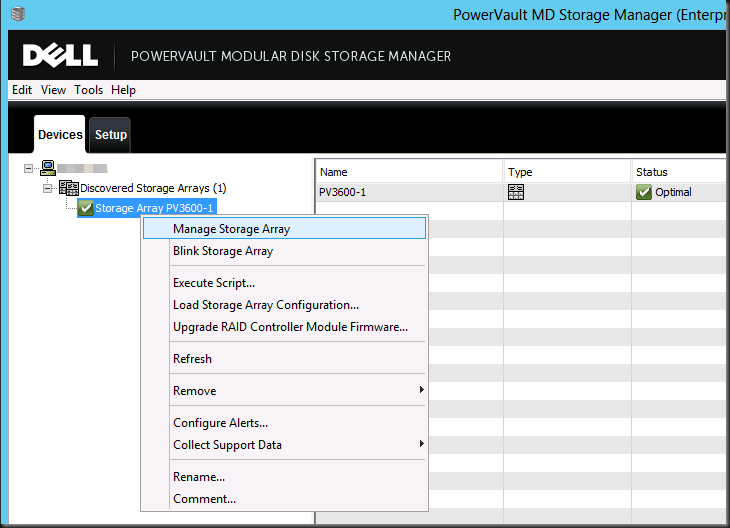Choose Rename... from the context menu
This screenshot has width=730, height=528.
tap(284, 477)
